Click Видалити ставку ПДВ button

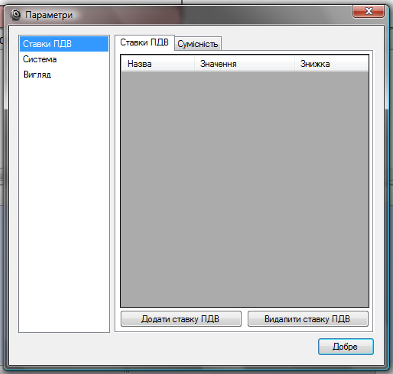308,319
